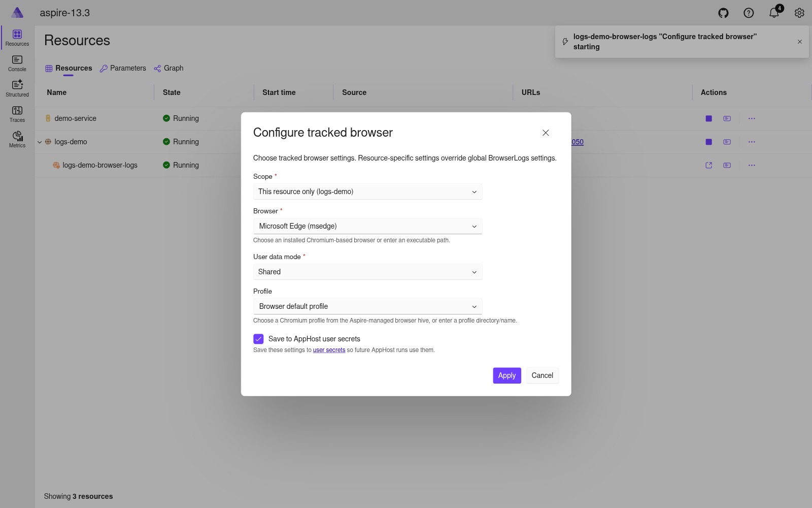
Task: Click the notification toast message
Action: tap(665, 42)
